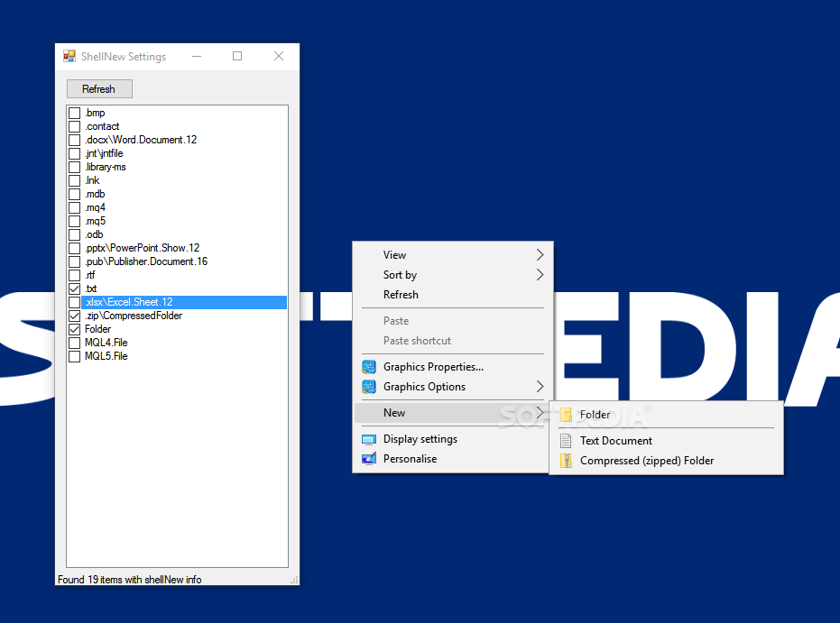The image size is (840, 623).
Task: Check the .mdb checkbox
Action: coord(75,194)
